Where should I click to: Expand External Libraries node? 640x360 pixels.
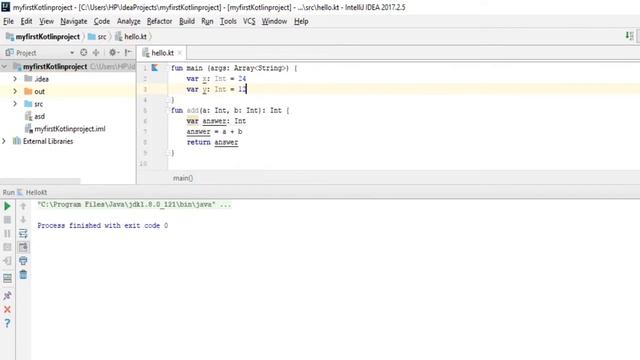[4, 141]
